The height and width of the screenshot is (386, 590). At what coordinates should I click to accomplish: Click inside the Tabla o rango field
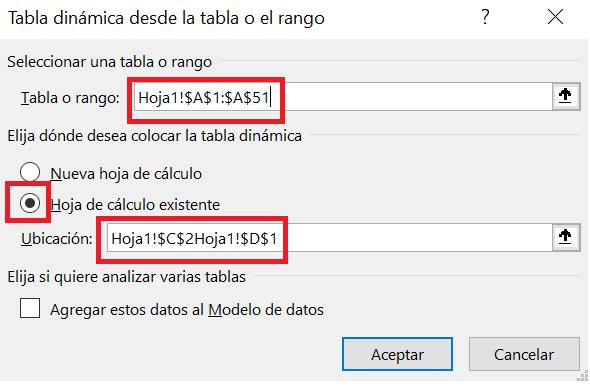[343, 97]
